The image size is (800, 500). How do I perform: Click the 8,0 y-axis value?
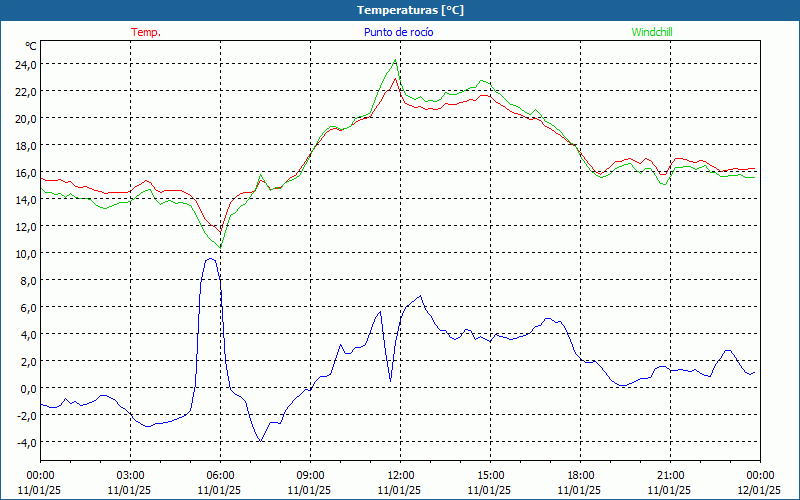pos(28,281)
